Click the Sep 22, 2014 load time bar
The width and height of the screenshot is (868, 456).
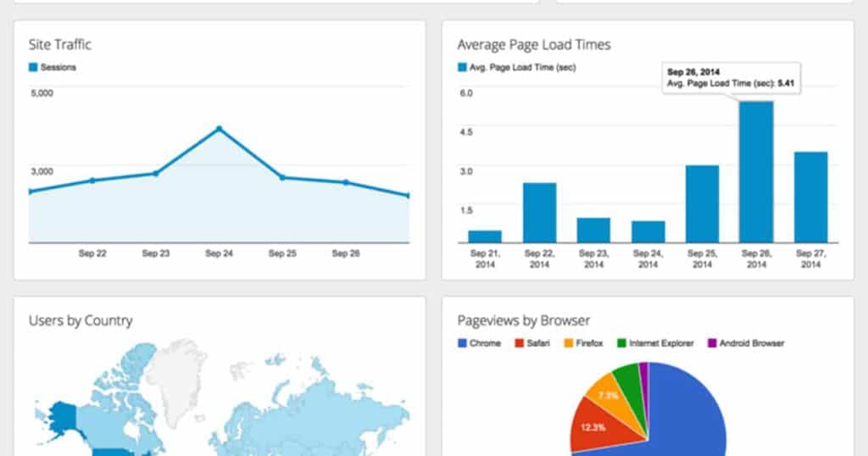[x=540, y=213]
